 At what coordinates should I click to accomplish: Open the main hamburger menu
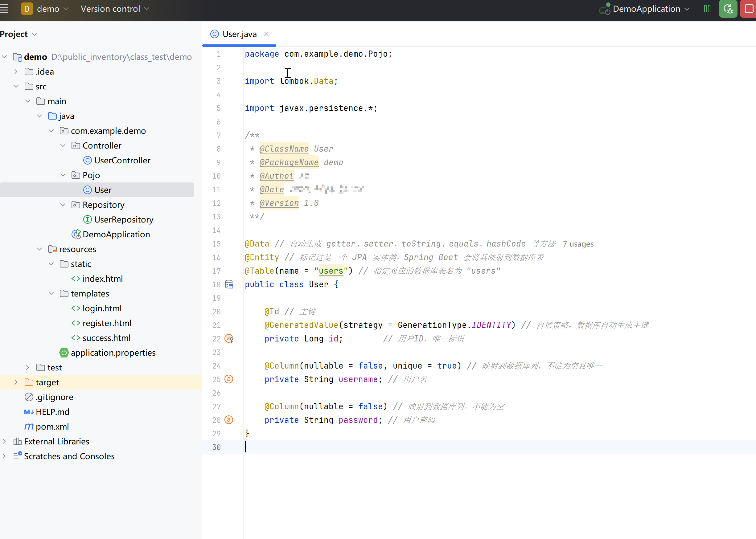[5, 9]
